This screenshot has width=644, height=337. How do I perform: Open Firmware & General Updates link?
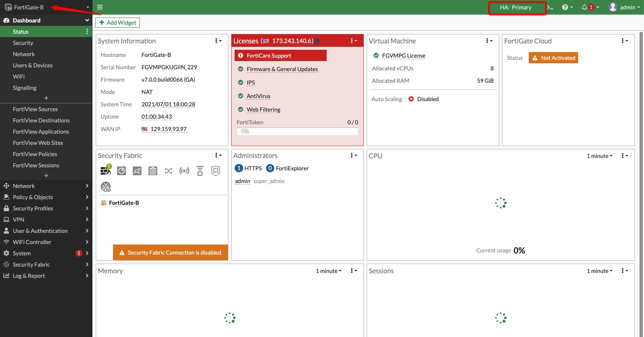point(282,69)
